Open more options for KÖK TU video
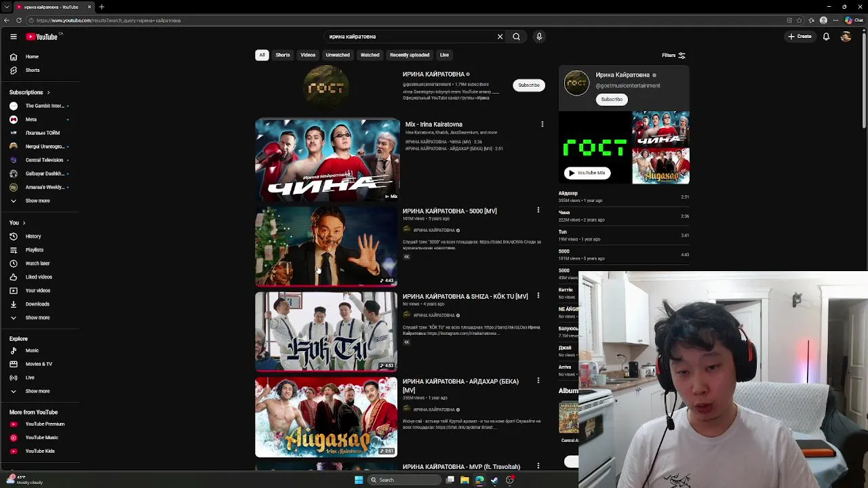This screenshot has width=868, height=488. point(538,296)
